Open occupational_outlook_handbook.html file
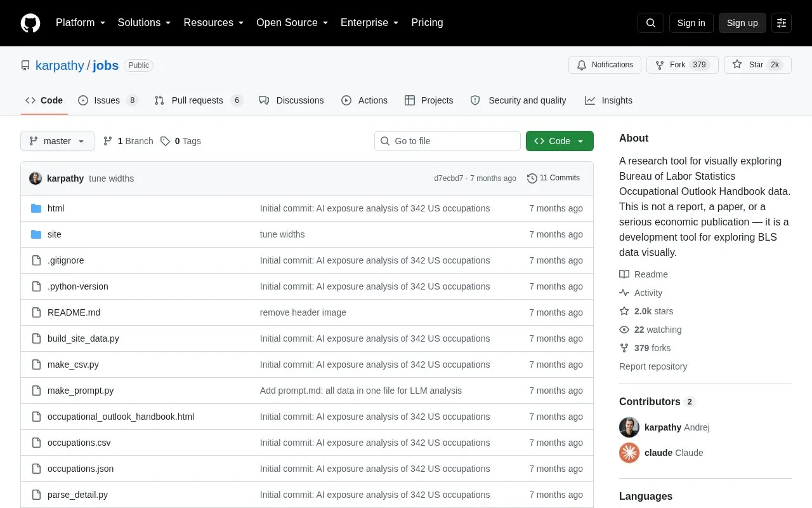Image resolution: width=812 pixels, height=508 pixels. 121,417
